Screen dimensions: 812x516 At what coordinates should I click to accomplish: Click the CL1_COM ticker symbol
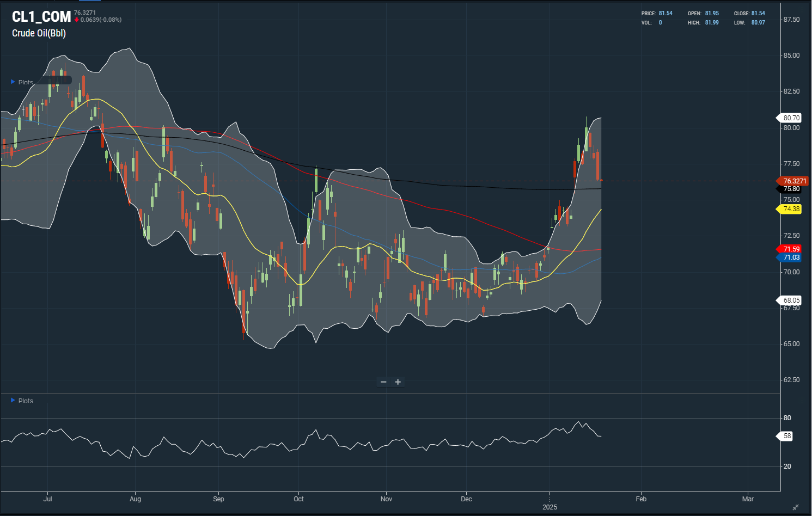coord(41,17)
